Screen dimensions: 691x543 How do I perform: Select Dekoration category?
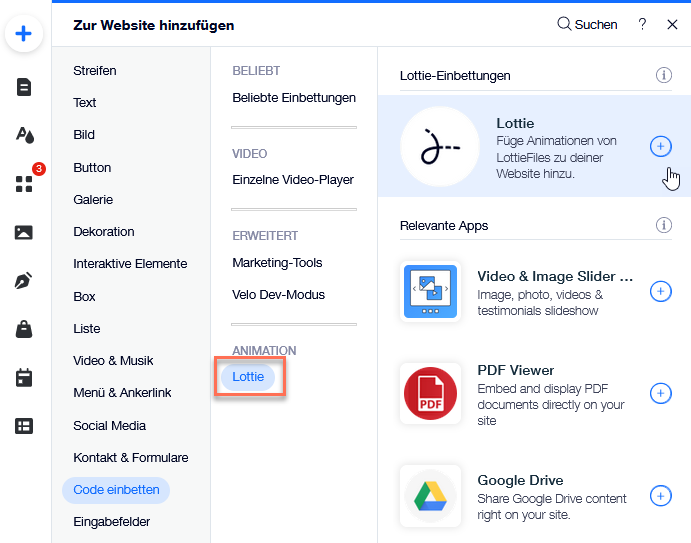[x=104, y=231]
